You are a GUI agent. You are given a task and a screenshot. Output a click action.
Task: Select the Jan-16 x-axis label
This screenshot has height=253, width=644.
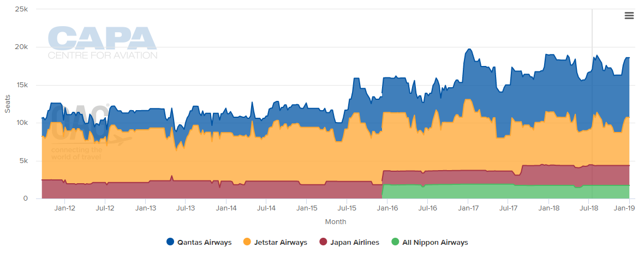pyautogui.click(x=387, y=208)
